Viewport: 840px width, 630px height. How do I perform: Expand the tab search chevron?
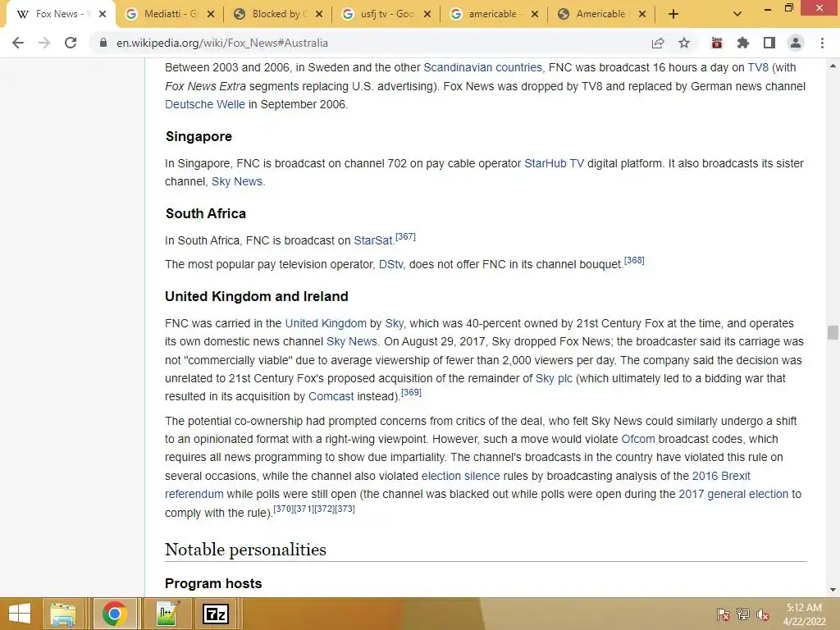(737, 14)
